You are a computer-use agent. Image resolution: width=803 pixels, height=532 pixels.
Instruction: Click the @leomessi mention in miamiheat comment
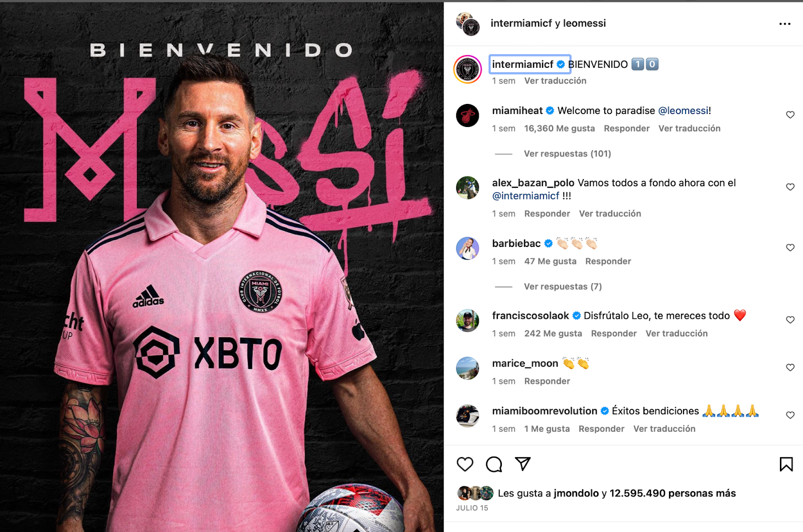(683, 110)
